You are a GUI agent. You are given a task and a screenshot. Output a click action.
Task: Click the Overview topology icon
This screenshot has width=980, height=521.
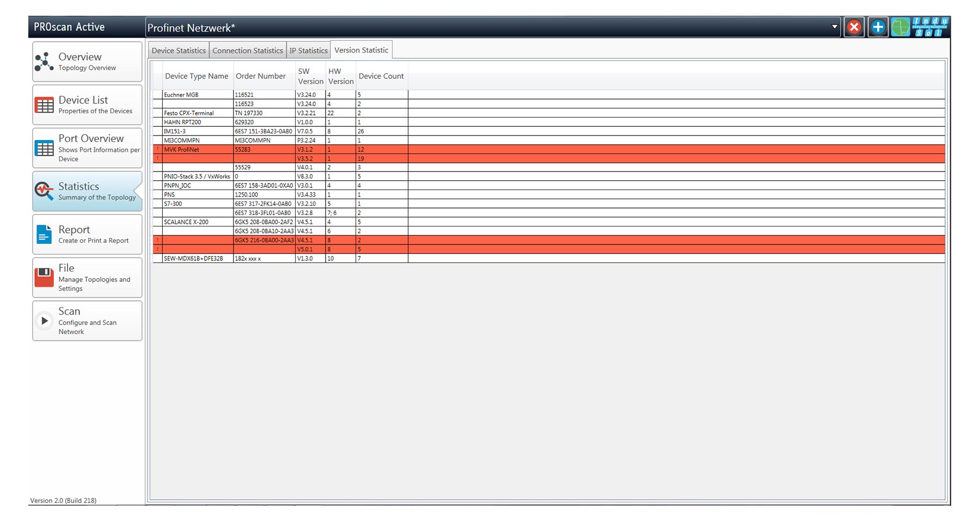point(44,62)
